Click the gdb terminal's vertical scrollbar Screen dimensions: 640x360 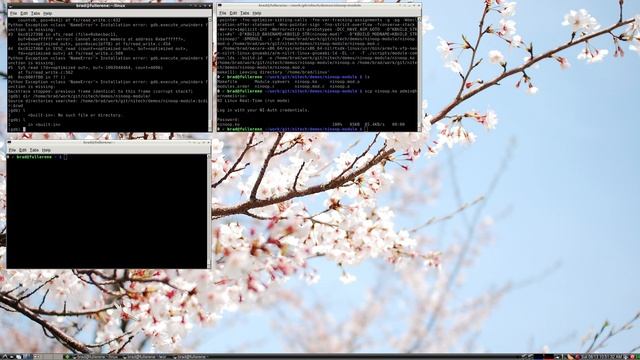[x=210, y=74]
